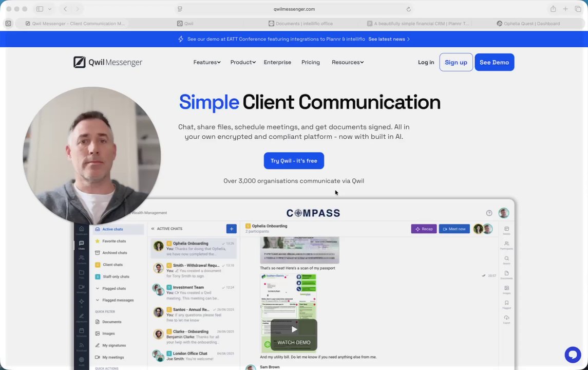Viewport: 588px width, 370px height.
Task: Click the Safari address bar
Action: coord(294,9)
